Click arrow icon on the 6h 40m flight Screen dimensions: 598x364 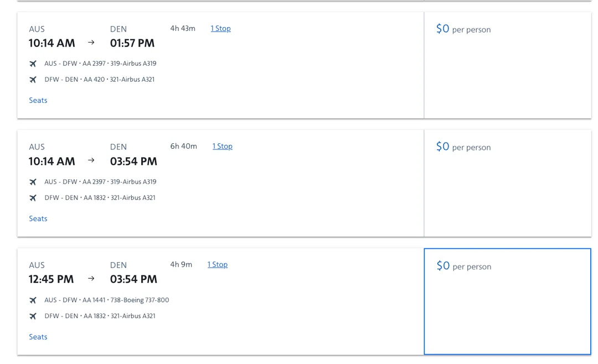pos(91,160)
